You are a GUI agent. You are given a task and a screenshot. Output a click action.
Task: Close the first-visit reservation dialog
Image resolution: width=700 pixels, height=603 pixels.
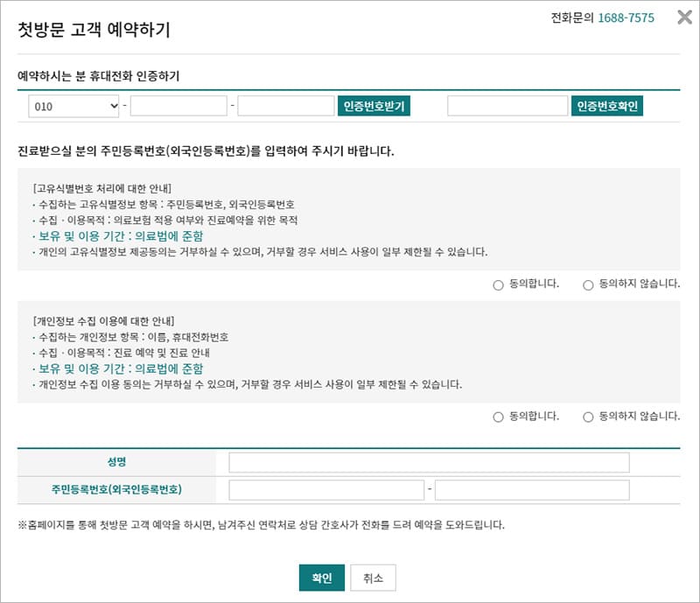click(684, 18)
